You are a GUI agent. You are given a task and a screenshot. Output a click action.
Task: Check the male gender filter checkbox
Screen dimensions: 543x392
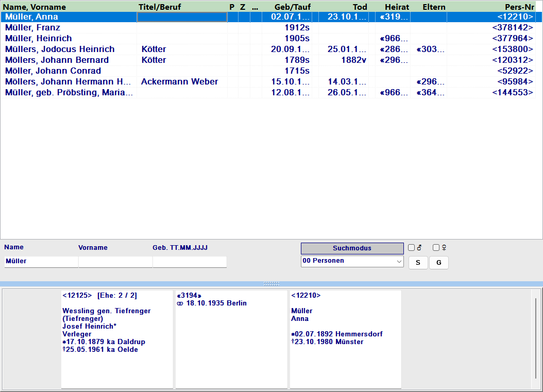[x=411, y=248]
